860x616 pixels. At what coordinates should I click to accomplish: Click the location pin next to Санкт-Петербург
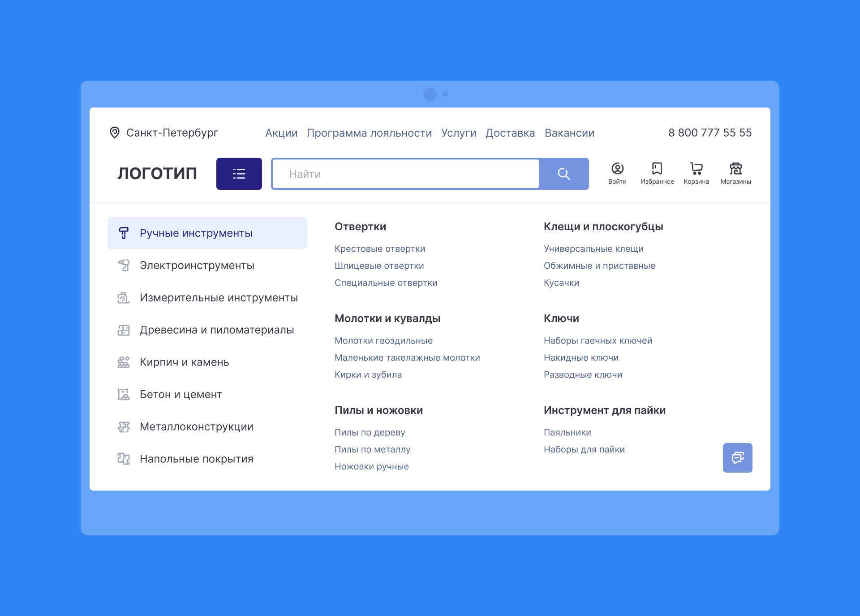[114, 133]
